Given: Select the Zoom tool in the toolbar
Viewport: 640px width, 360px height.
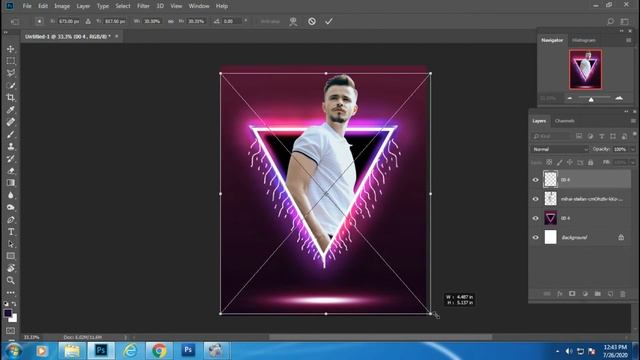Looking at the screenshot, I should point(11,280).
